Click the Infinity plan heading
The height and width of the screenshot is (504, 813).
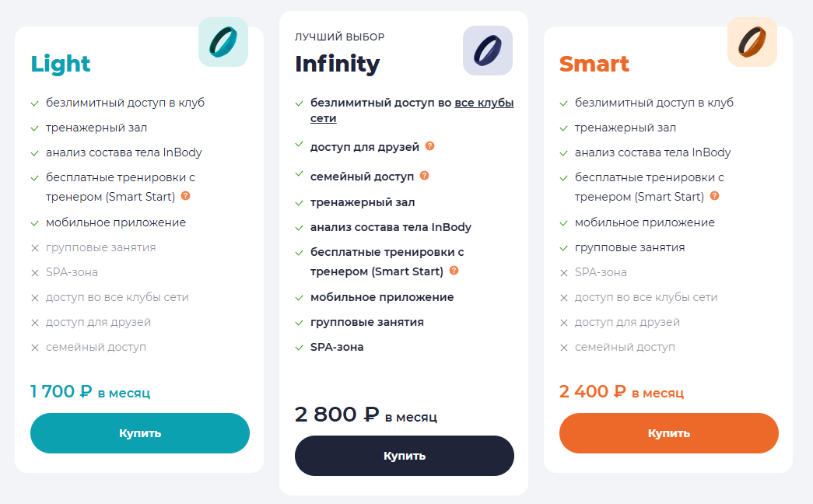click(338, 64)
